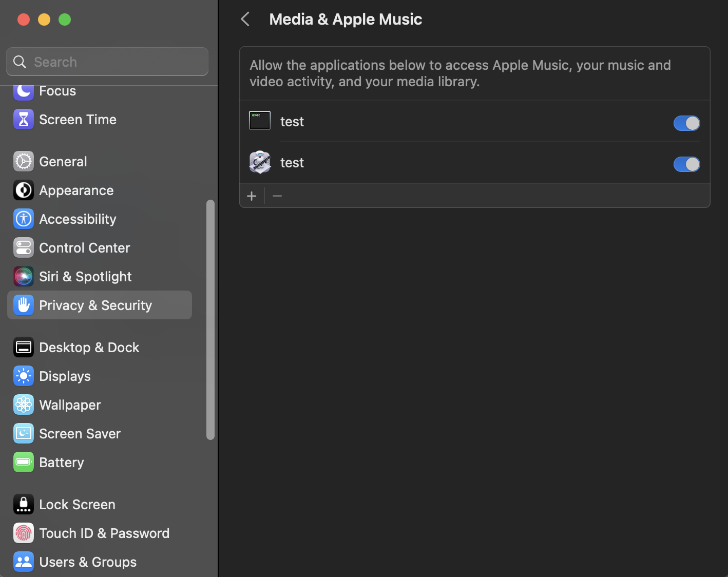Switch to Displays settings pane
This screenshot has height=577, width=728.
(65, 376)
